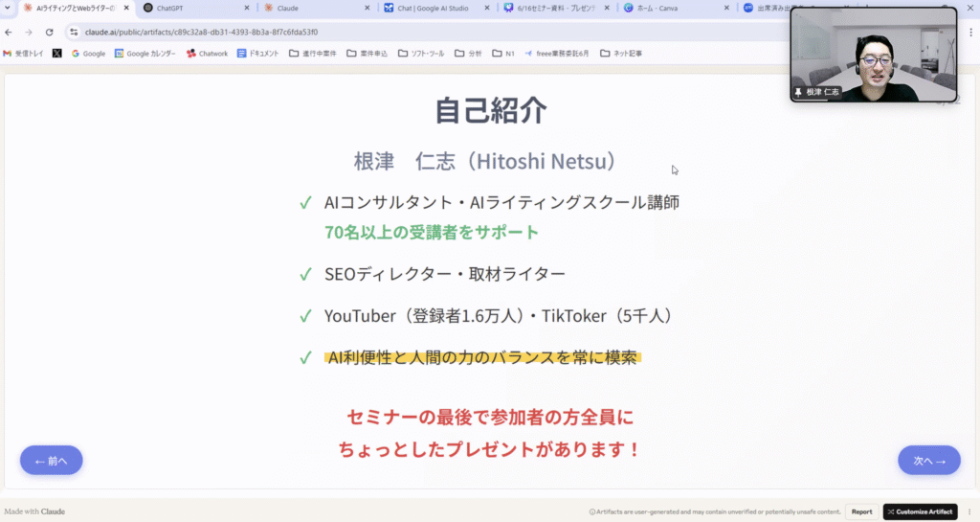Expand the ネット記事 bookmark folder

pyautogui.click(x=621, y=54)
